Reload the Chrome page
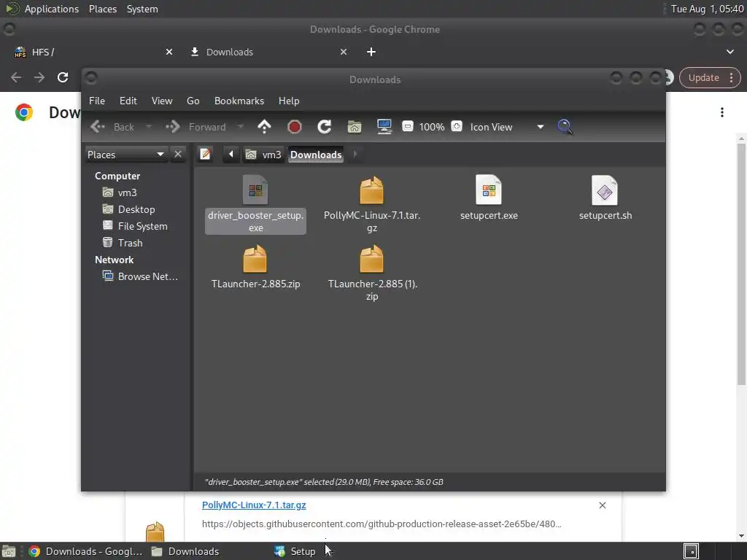This screenshot has height=560, width=747. (x=63, y=77)
